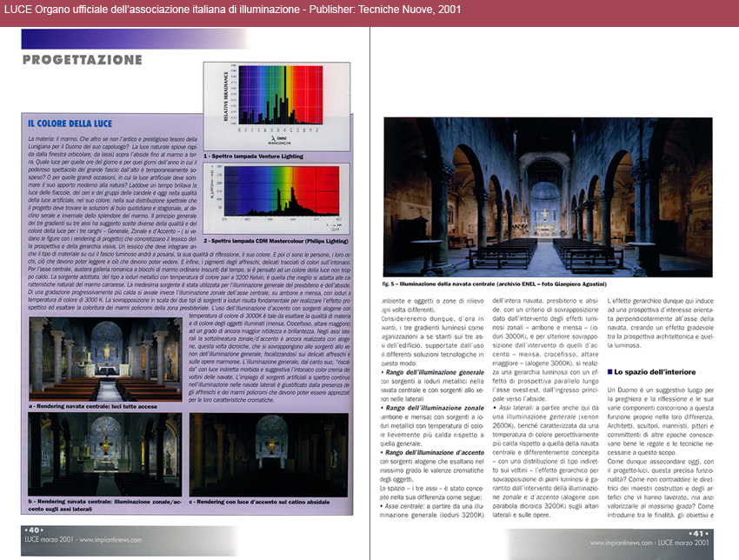Click page number 41 in footer
739x560 pixels.
pyautogui.click(x=698, y=534)
